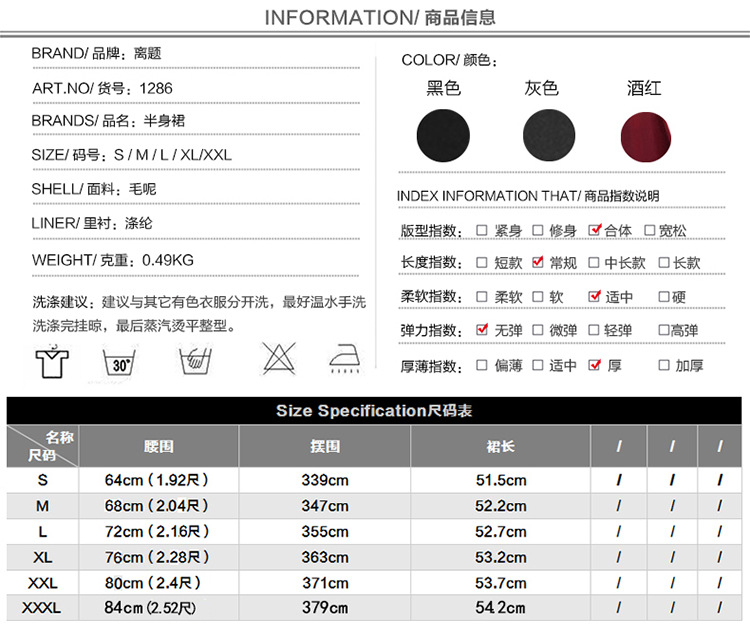Uncheck the 常规 length checkbox
The image size is (750, 637).
click(538, 262)
